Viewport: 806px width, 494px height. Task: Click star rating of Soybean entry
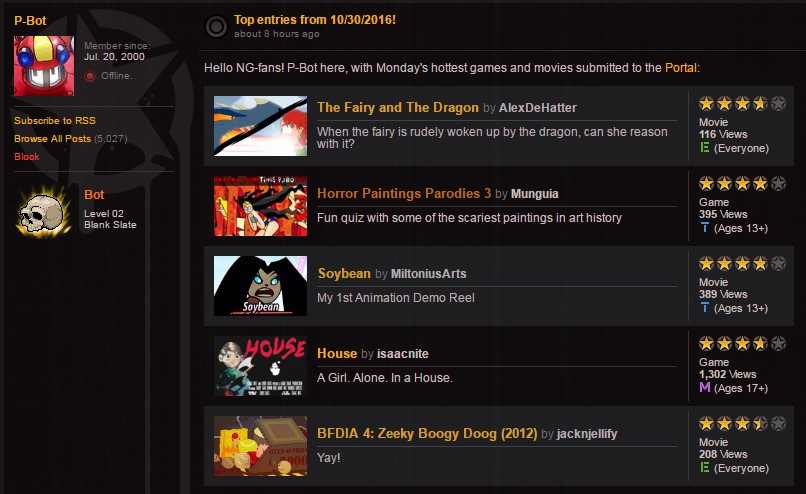(742, 264)
